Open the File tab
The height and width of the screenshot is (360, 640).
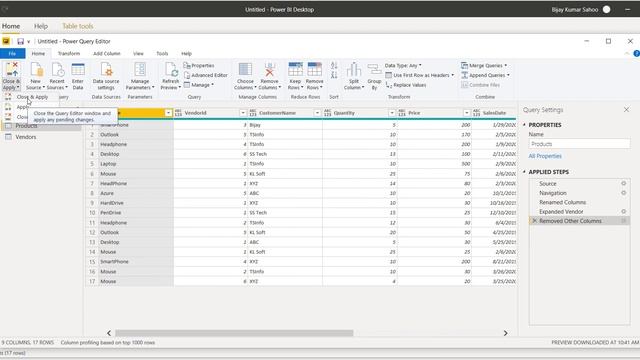click(x=13, y=53)
